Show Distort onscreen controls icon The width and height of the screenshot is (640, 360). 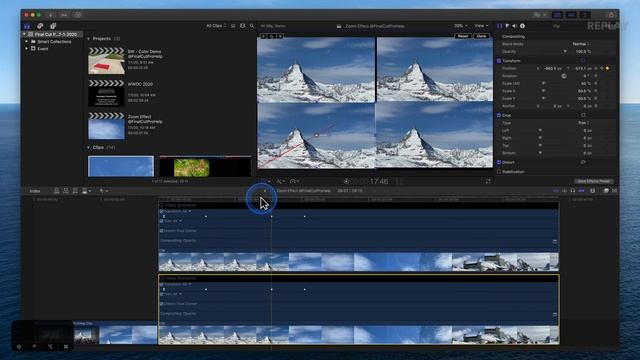(583, 162)
